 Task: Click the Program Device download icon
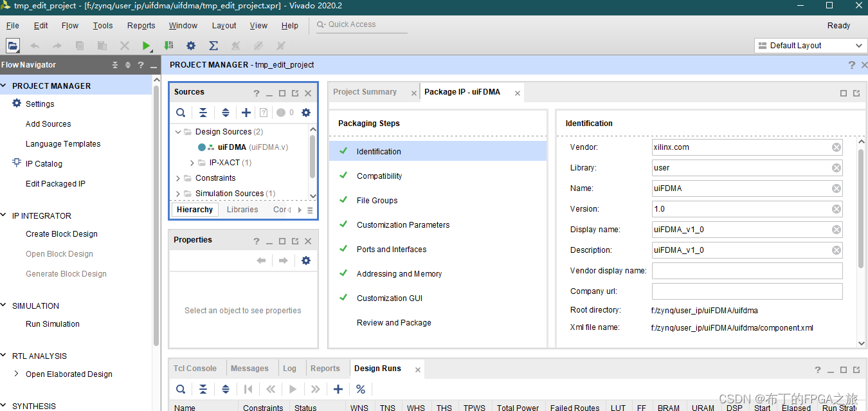point(168,46)
